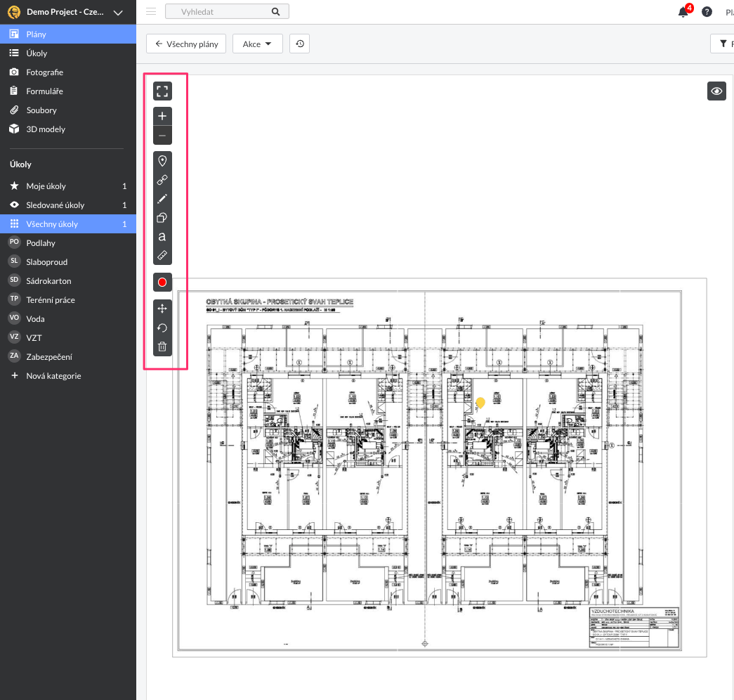Click the fullscreen expand icon
The width and height of the screenshot is (734, 700).
point(162,91)
